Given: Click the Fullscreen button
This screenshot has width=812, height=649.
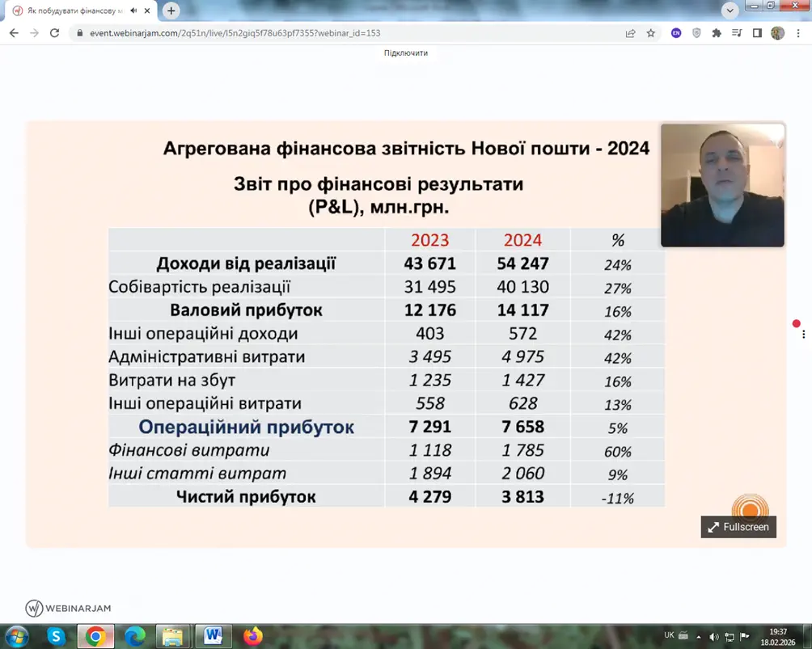Looking at the screenshot, I should [x=738, y=527].
